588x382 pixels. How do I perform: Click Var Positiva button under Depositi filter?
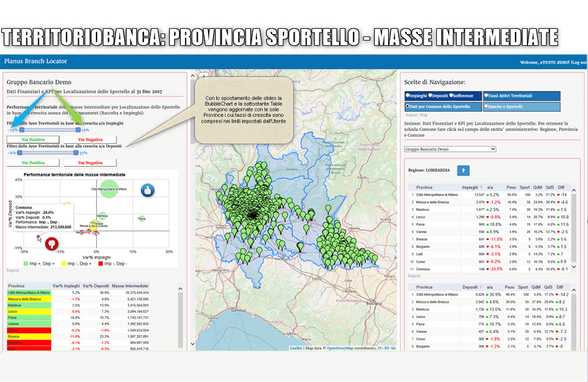tap(33, 163)
